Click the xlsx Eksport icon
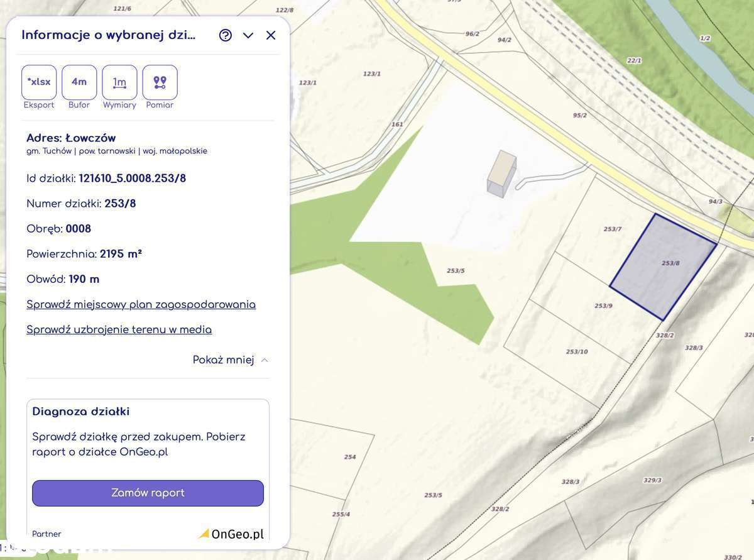Screen dimensions: 754x560 coord(39,82)
